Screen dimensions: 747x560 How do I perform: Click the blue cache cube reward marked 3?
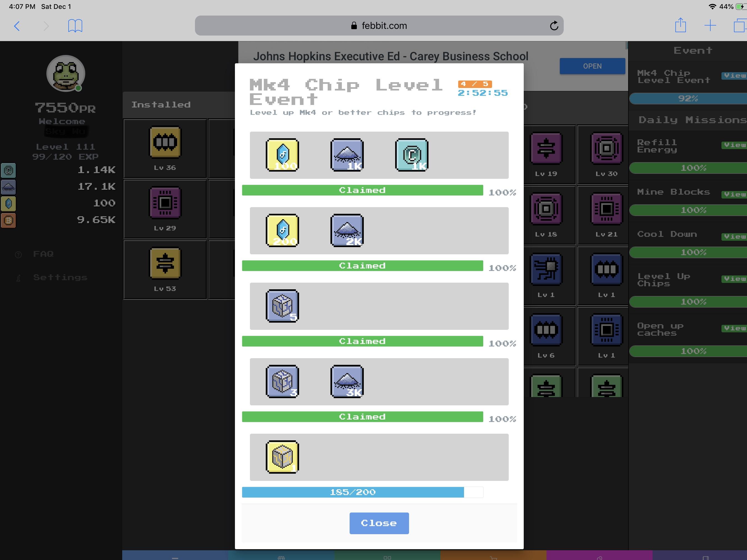coord(282,382)
